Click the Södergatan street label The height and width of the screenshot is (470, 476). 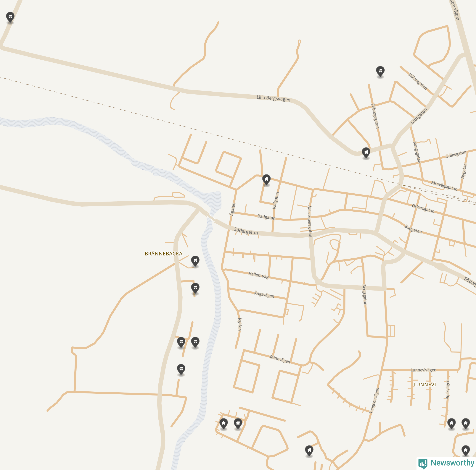tap(246, 231)
